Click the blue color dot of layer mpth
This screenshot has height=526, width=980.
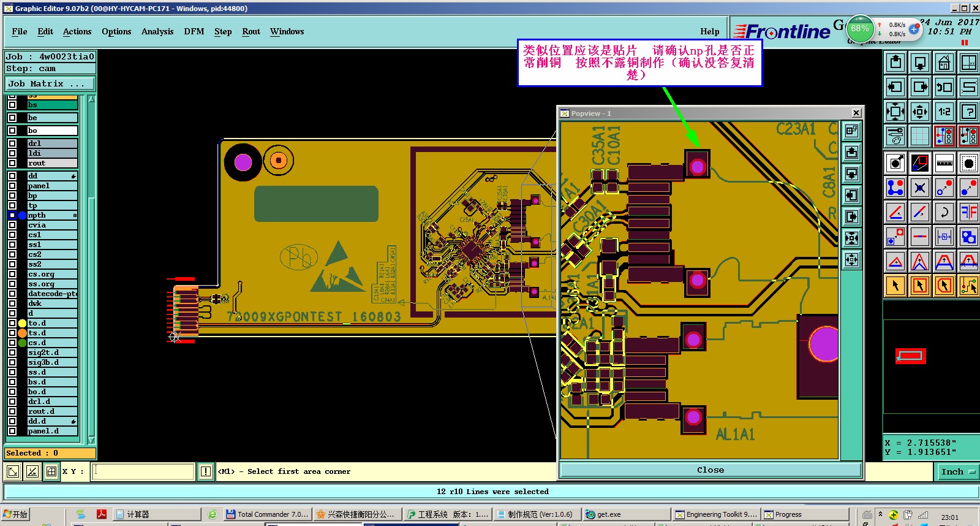(x=22, y=215)
